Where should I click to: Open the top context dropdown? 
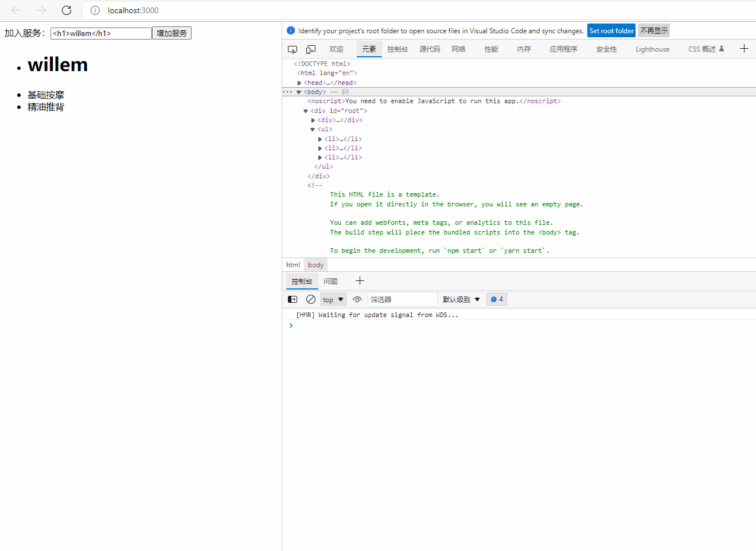(x=333, y=299)
